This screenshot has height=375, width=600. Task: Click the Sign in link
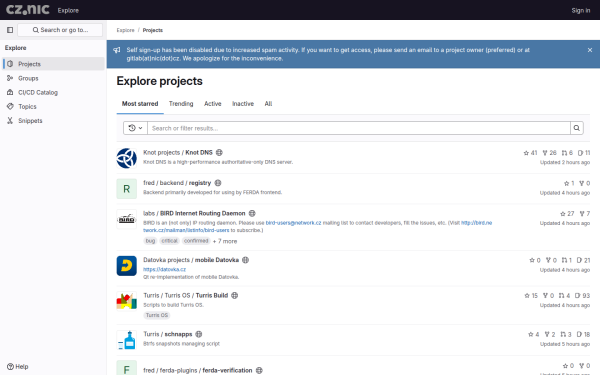pyautogui.click(x=580, y=10)
